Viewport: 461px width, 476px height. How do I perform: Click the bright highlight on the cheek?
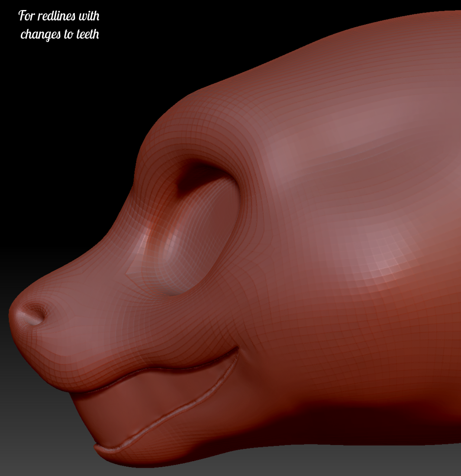tap(383, 260)
